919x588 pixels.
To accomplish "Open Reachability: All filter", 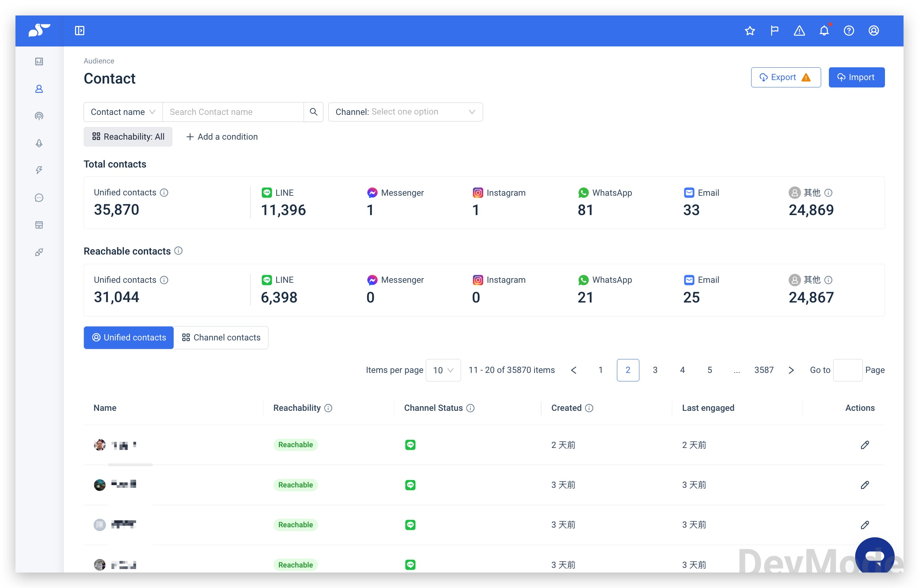I will [x=128, y=137].
